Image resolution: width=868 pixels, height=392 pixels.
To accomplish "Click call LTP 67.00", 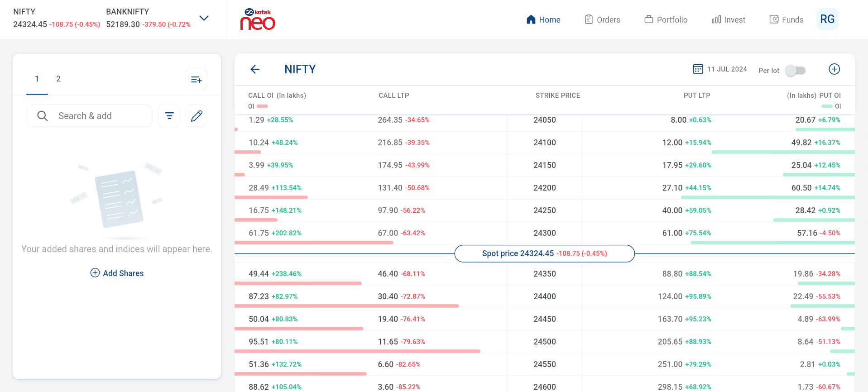I will click(x=388, y=233).
